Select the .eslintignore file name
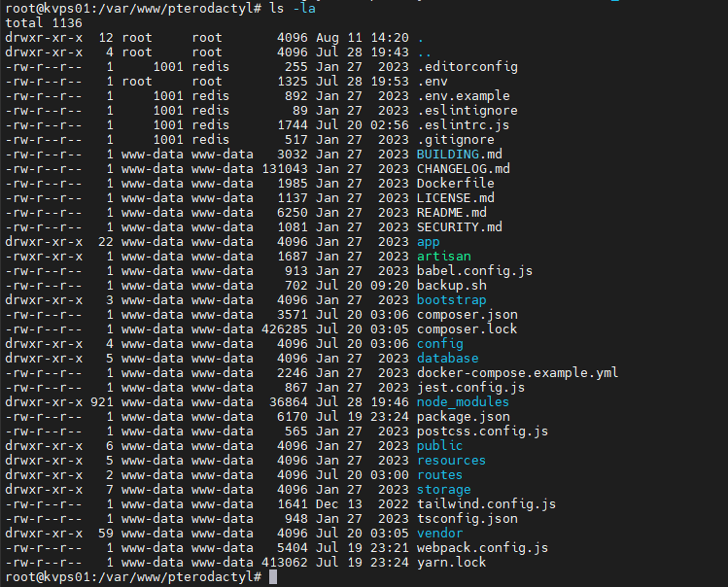 [468, 111]
